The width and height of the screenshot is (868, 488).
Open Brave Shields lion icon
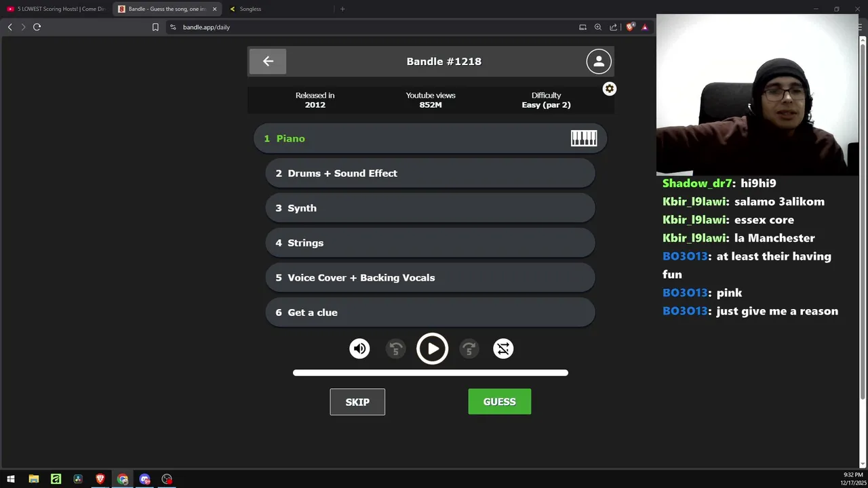point(630,27)
